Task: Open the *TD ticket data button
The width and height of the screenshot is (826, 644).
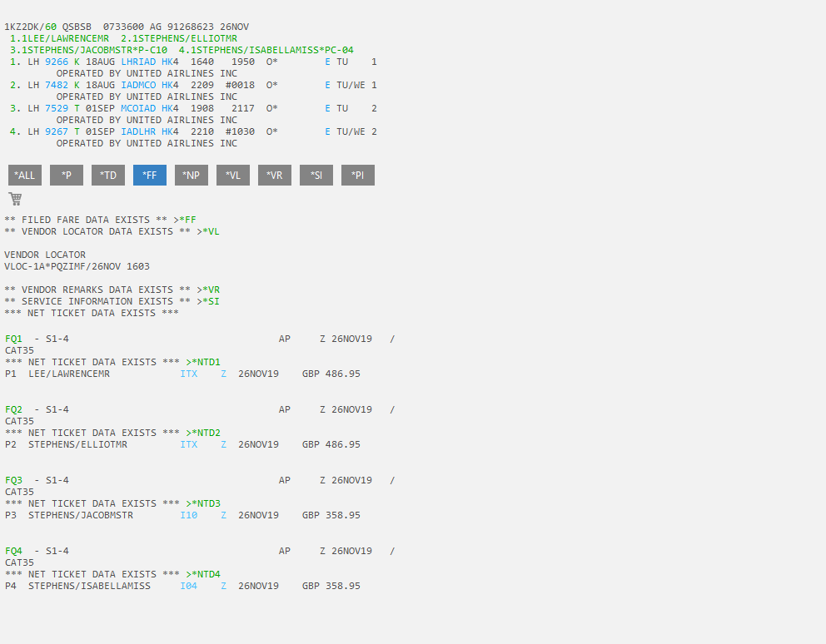Action: [108, 176]
